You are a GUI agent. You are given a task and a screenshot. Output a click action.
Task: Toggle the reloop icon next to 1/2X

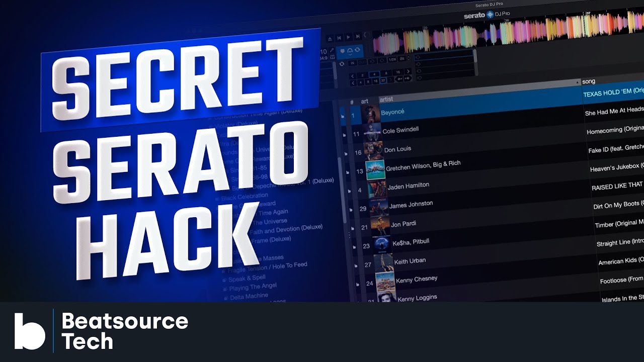pos(382,60)
